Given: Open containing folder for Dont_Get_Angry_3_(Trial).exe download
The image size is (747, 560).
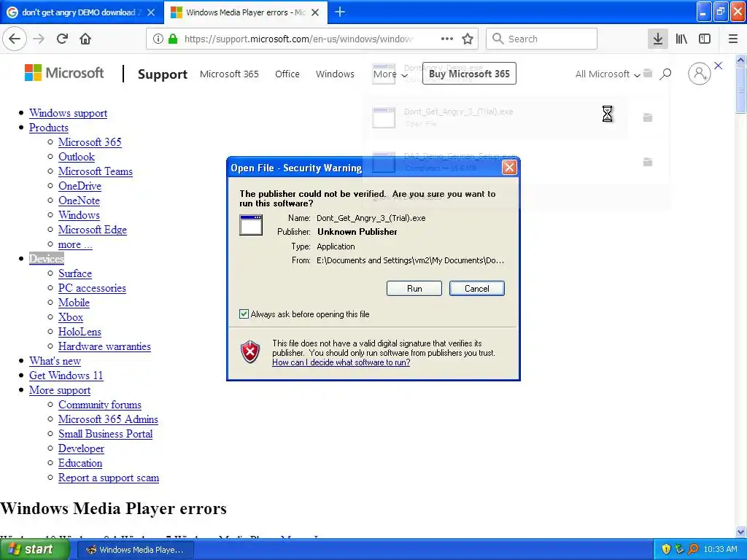Looking at the screenshot, I should point(648,117).
